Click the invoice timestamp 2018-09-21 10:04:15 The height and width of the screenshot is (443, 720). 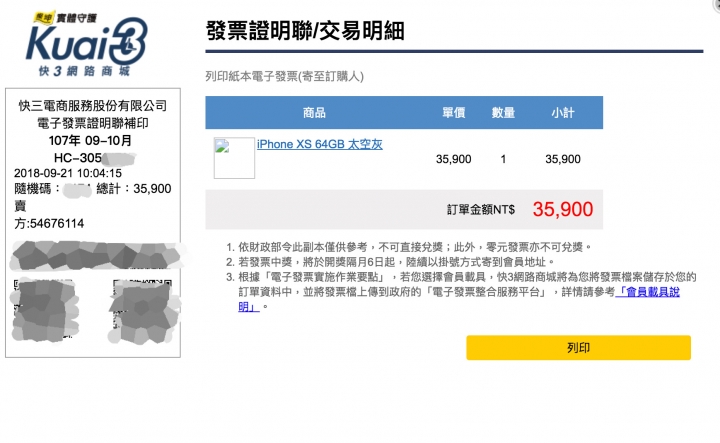click(68, 173)
